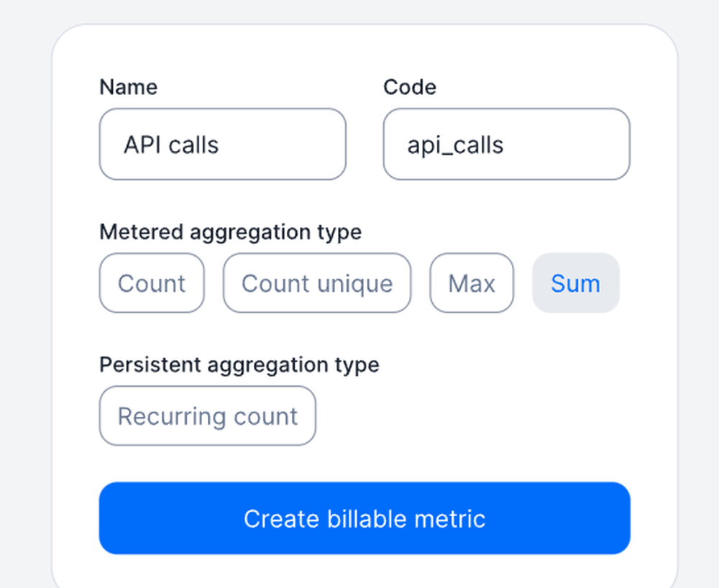This screenshot has height=588, width=719.
Task: Place cursor in the API calls text box
Action: (222, 144)
